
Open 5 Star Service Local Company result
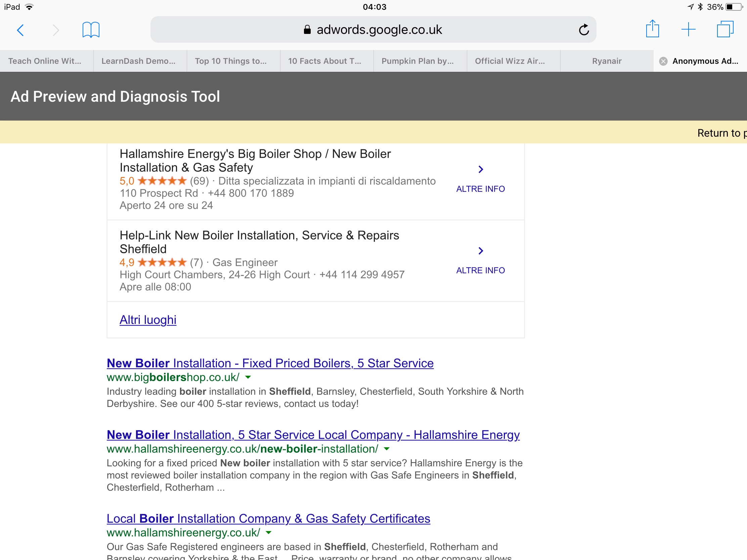(313, 435)
